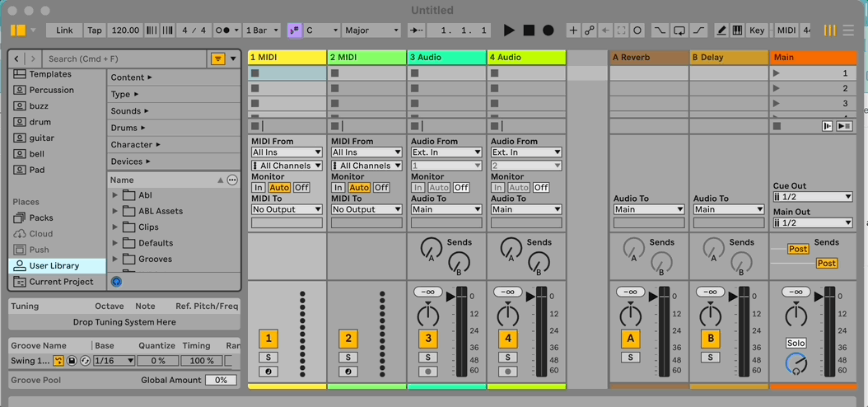Viewport: 868px width, 407px height.
Task: Expand the ABL Assets folder
Action: (115, 212)
